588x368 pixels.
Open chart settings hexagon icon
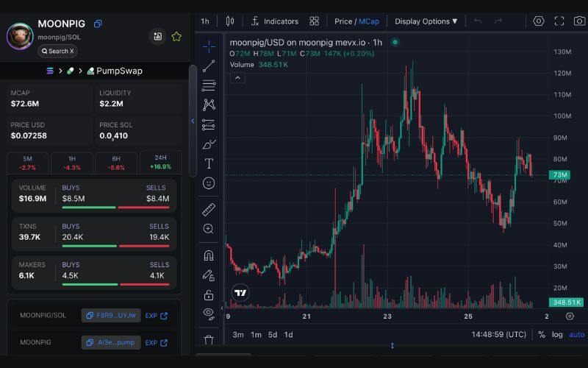tap(539, 21)
